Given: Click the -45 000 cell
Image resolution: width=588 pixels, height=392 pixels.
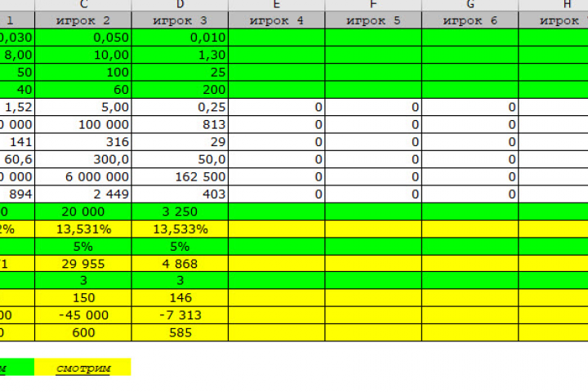Looking at the screenshot, I should (83, 315).
